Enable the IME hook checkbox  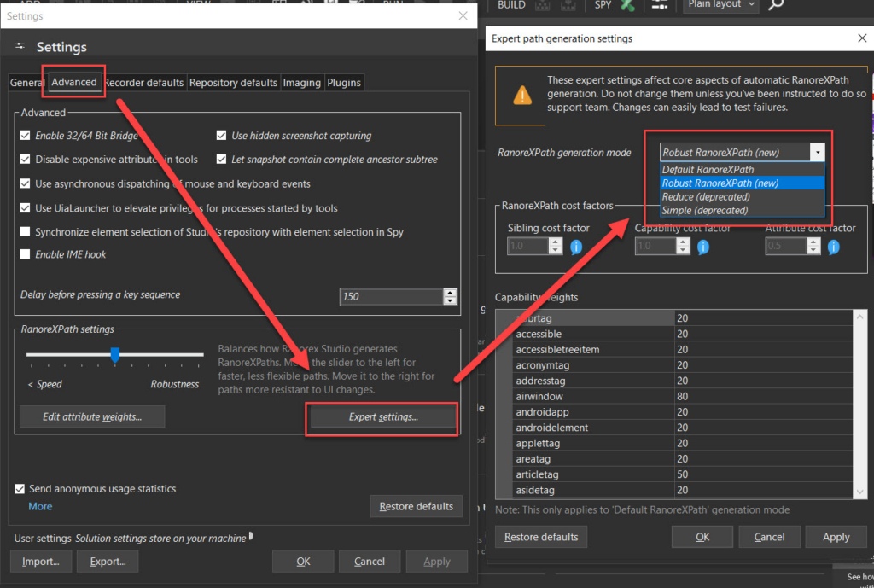click(25, 254)
